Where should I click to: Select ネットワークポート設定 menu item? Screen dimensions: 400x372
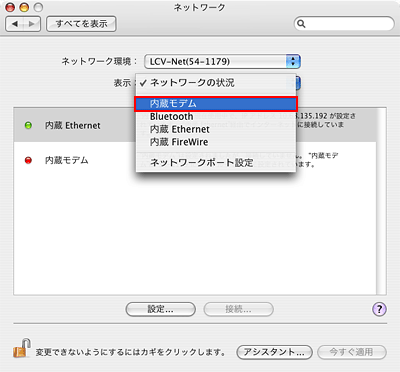pyautogui.click(x=216, y=163)
